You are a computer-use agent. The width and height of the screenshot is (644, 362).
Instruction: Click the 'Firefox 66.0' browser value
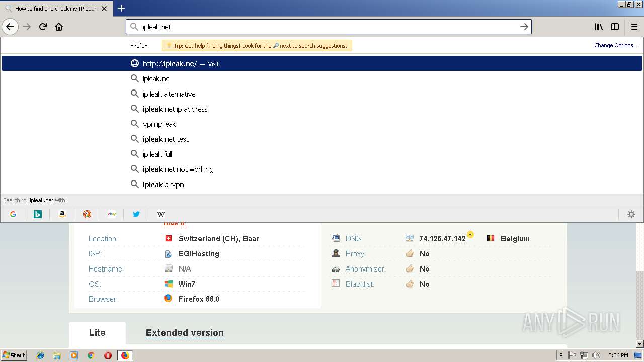pos(199,299)
